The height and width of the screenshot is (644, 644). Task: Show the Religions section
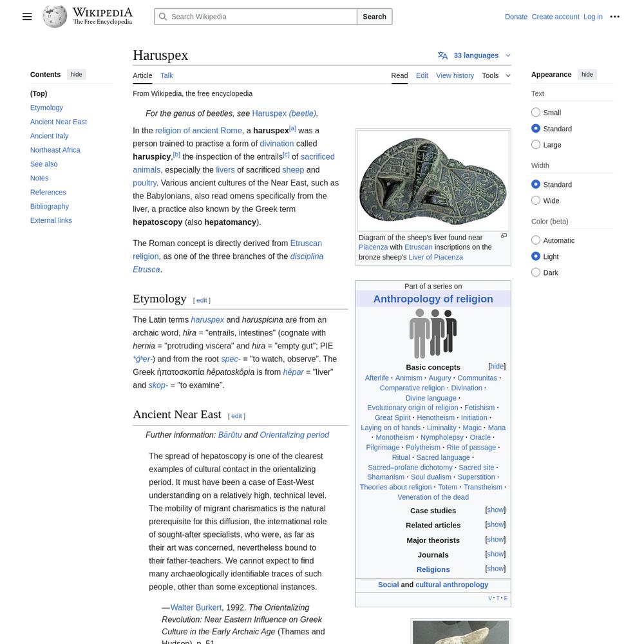click(x=495, y=569)
